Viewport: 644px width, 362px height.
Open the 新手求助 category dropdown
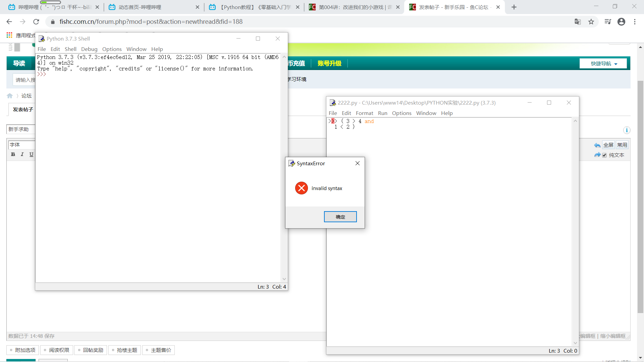click(x=21, y=129)
